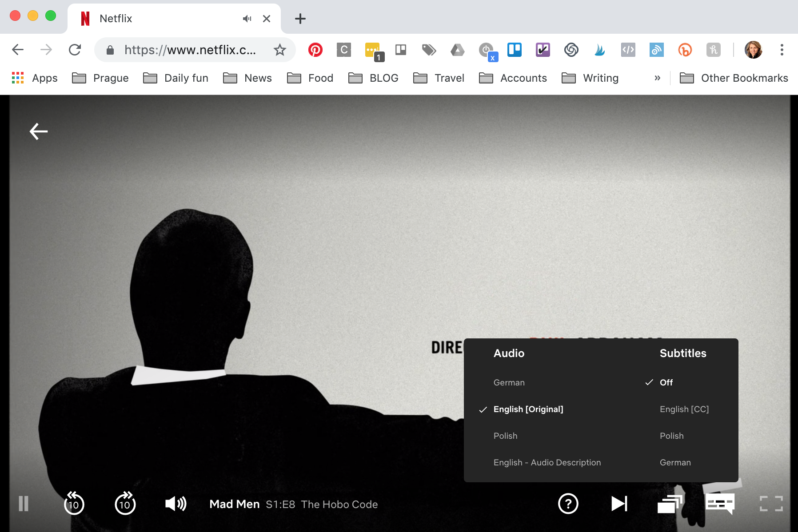Select English [Original] audio
This screenshot has height=532, width=798.
[528, 409]
